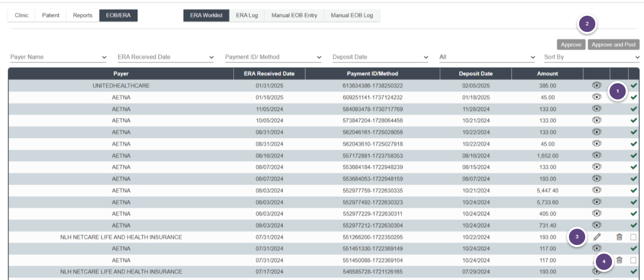Image resolution: width=644 pixels, height=280 pixels.
Task: Click the eye icon for the 1,652.00 payment
Action: tap(597, 156)
